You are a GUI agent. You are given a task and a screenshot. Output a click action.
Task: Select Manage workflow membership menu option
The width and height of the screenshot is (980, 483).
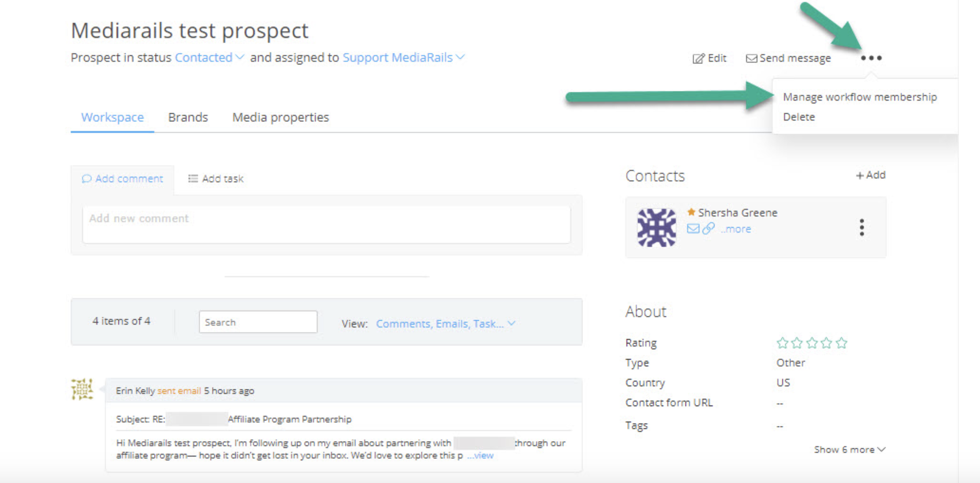[859, 97]
